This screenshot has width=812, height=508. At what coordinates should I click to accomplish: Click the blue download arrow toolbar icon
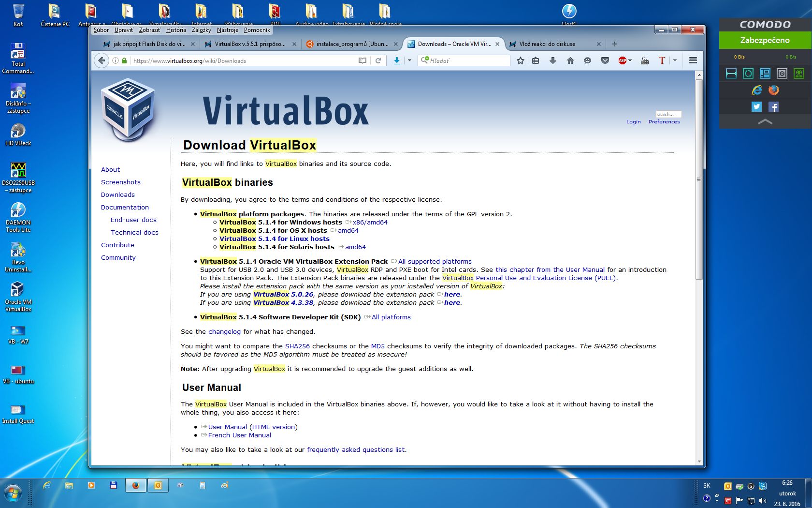[x=397, y=60]
